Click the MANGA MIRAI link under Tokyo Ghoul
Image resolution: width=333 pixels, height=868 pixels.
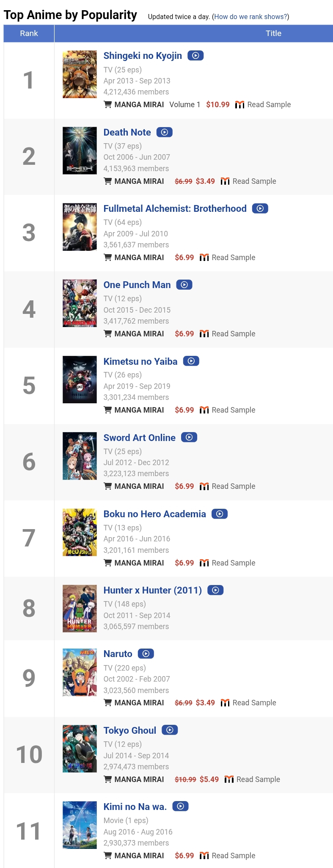(x=139, y=779)
